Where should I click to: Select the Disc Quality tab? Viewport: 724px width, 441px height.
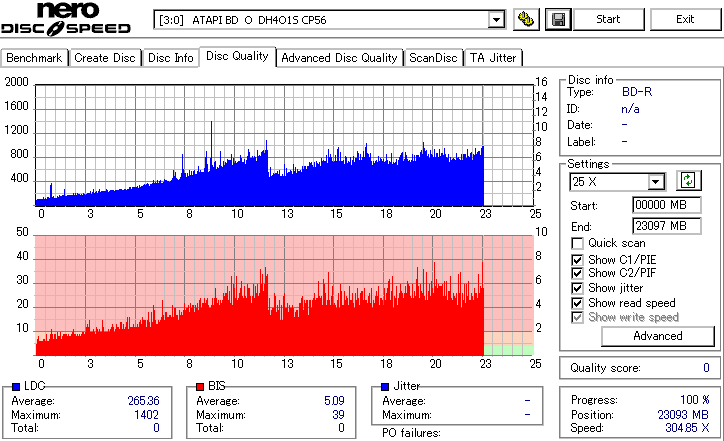237,56
